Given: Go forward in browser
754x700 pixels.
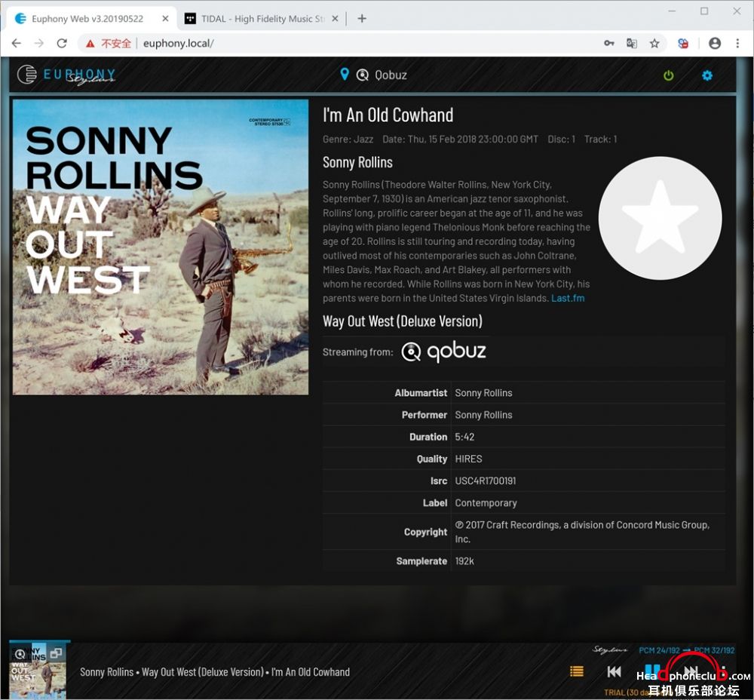Looking at the screenshot, I should [39, 43].
